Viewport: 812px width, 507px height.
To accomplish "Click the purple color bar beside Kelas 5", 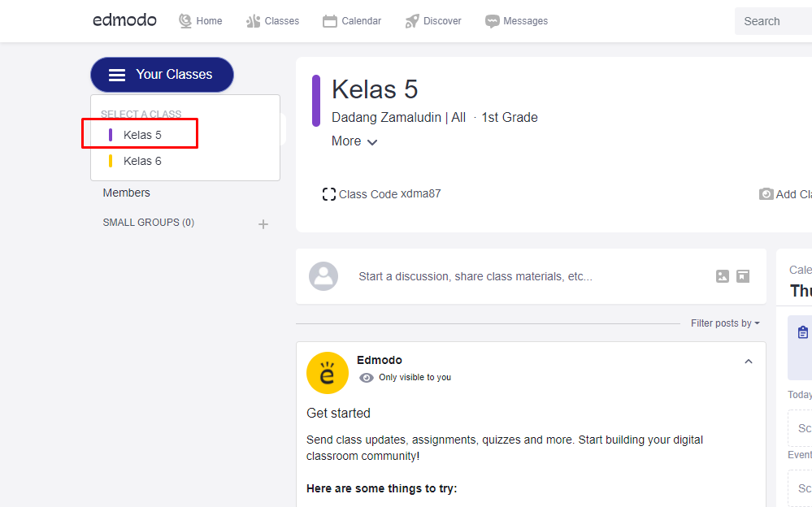I will (111, 133).
